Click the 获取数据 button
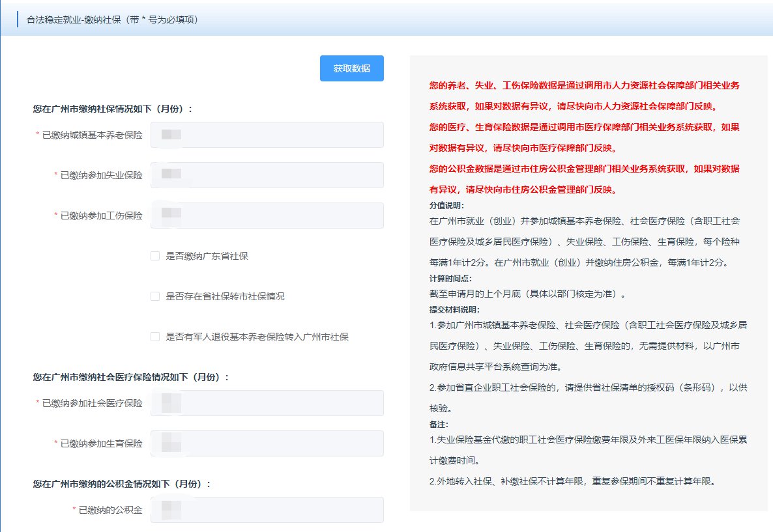 tap(351, 68)
